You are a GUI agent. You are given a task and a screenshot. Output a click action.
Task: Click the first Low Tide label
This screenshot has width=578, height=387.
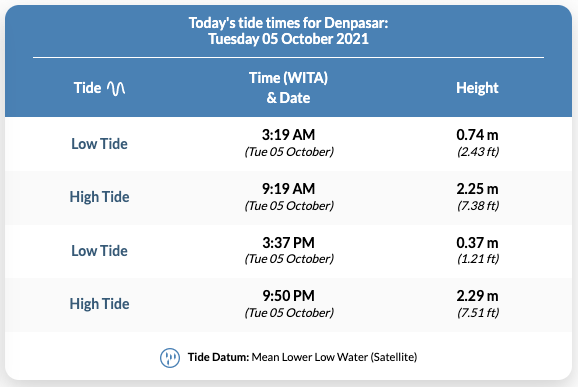coord(100,144)
